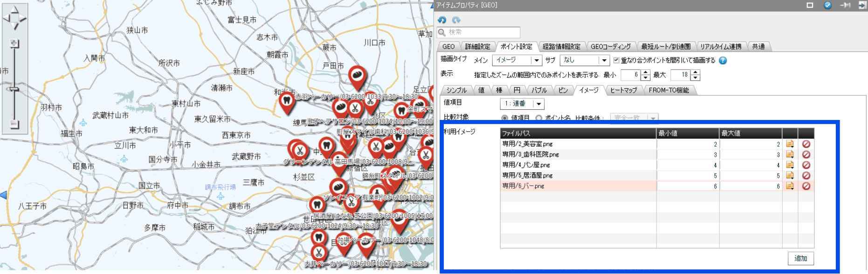Click the undo arrow icon
Image resolution: width=868 pixels, height=274 pixels.
click(442, 20)
